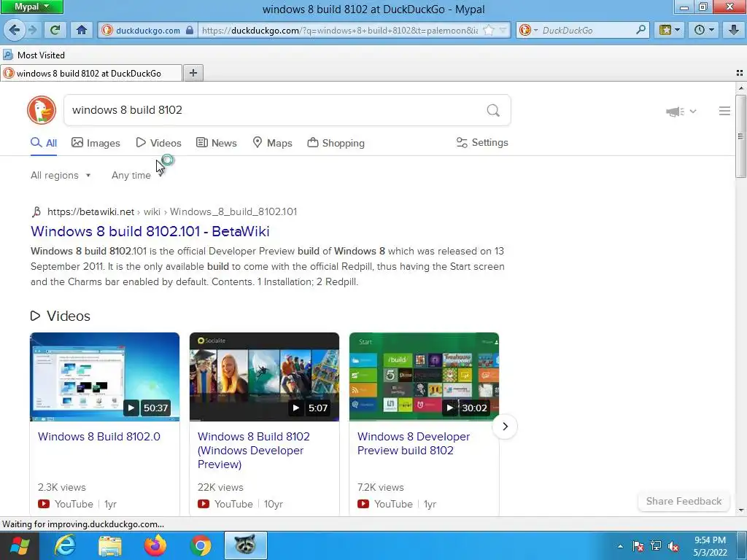Switch to Maps results

(273, 143)
